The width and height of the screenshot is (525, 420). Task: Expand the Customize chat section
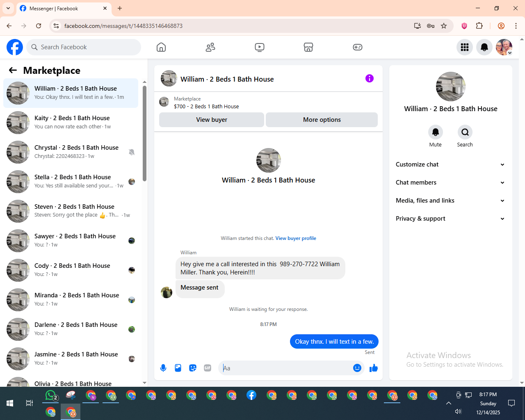tap(450, 164)
